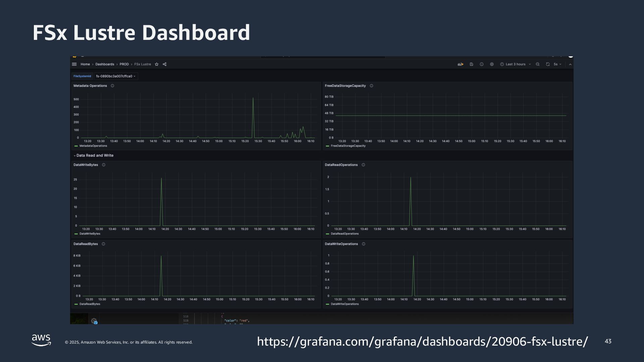This screenshot has height=362, width=644.
Task: Zoom out the time range
Action: tap(538, 64)
